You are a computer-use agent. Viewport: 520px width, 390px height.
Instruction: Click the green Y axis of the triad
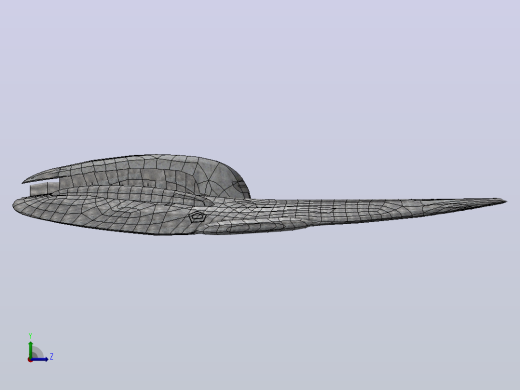(x=31, y=349)
